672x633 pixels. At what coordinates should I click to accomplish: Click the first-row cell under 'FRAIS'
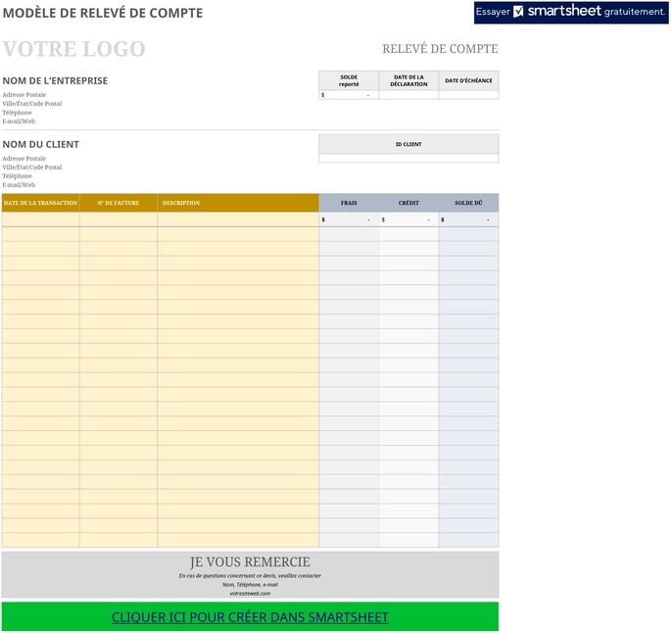(349, 219)
